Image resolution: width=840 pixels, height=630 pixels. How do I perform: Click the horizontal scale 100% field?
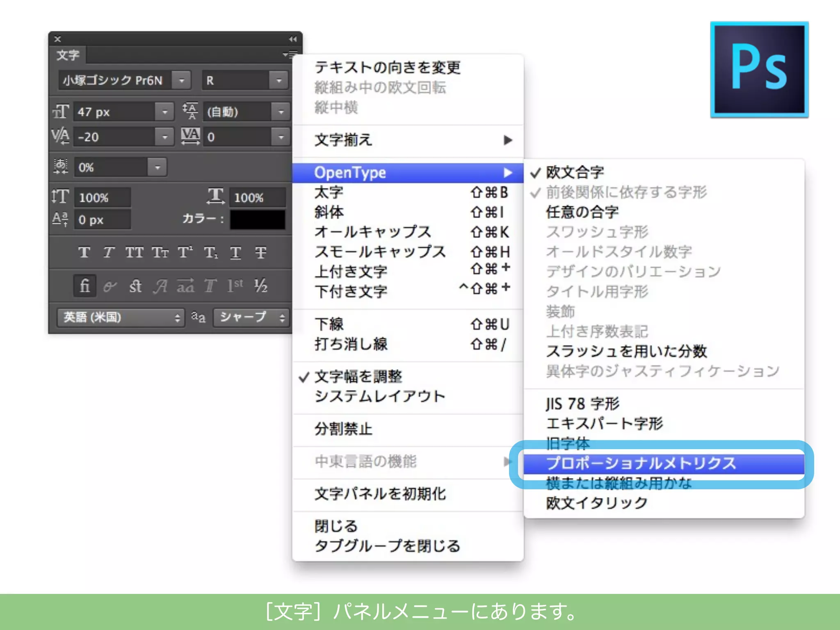pyautogui.click(x=257, y=197)
